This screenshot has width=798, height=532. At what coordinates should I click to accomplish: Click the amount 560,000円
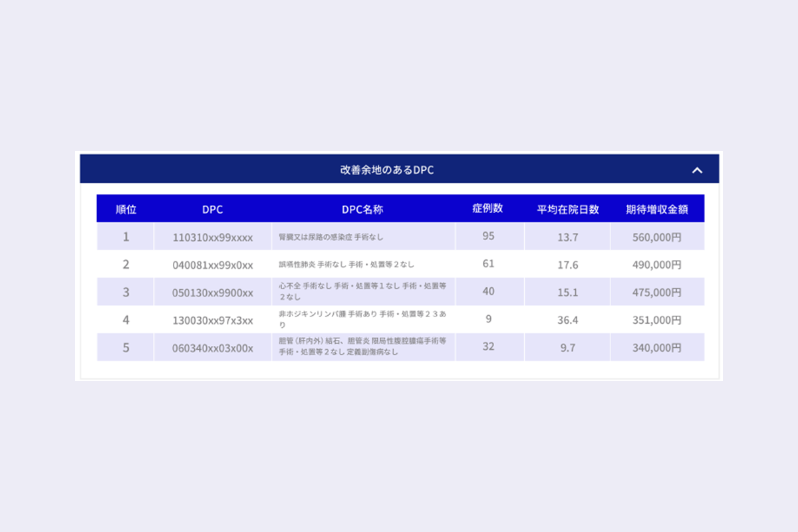pyautogui.click(x=657, y=237)
